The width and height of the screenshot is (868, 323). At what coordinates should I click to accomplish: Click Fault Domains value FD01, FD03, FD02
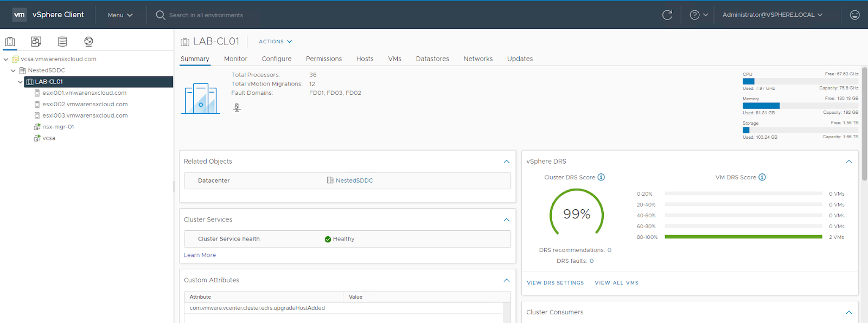(335, 93)
